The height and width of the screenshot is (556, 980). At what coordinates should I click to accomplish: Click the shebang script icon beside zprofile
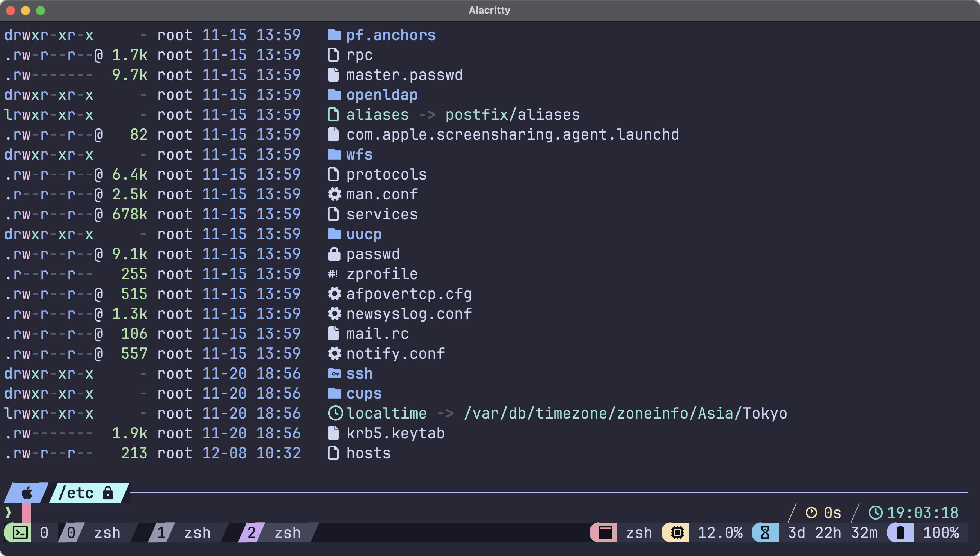click(x=333, y=274)
